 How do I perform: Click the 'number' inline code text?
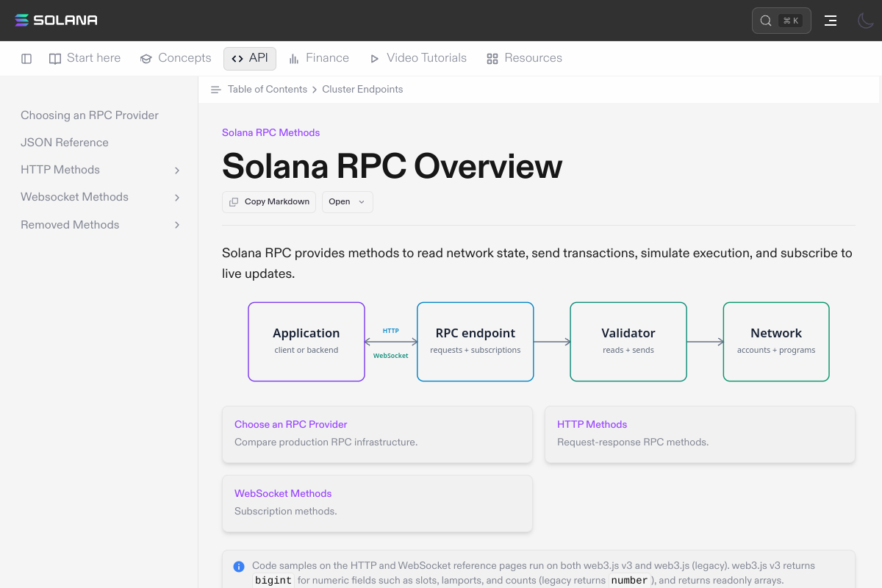click(x=629, y=581)
